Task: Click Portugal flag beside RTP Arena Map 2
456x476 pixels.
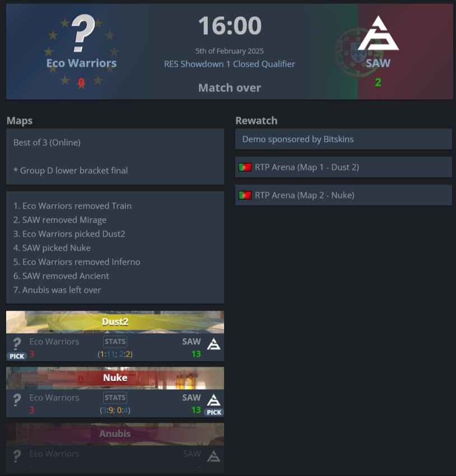Action: [x=245, y=195]
